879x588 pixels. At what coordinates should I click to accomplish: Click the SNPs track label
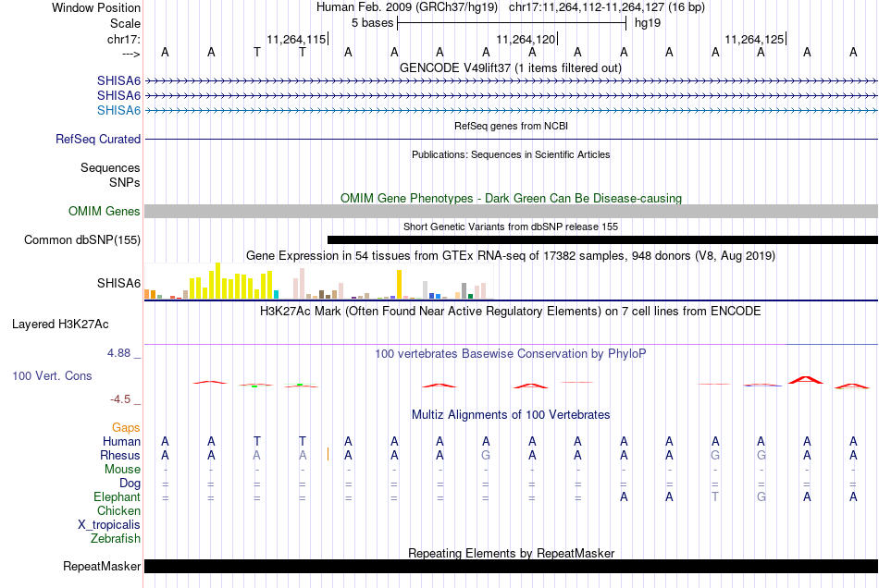(x=125, y=182)
